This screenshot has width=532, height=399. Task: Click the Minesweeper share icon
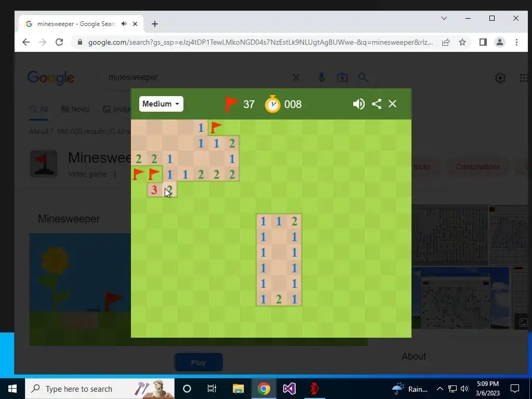click(377, 104)
